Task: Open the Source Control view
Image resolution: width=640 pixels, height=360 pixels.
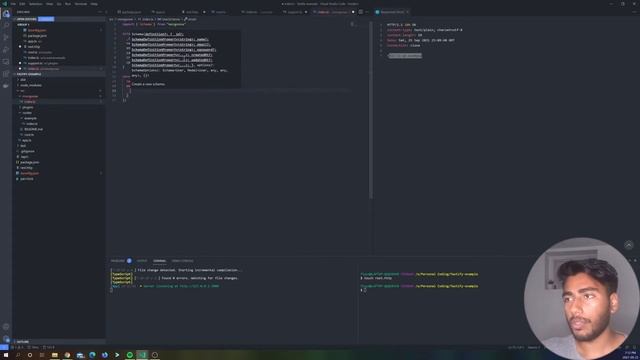Action: coord(6,38)
